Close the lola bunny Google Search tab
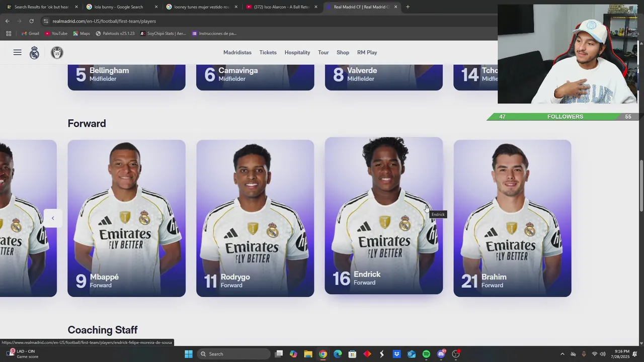The width and height of the screenshot is (644, 362). [156, 7]
